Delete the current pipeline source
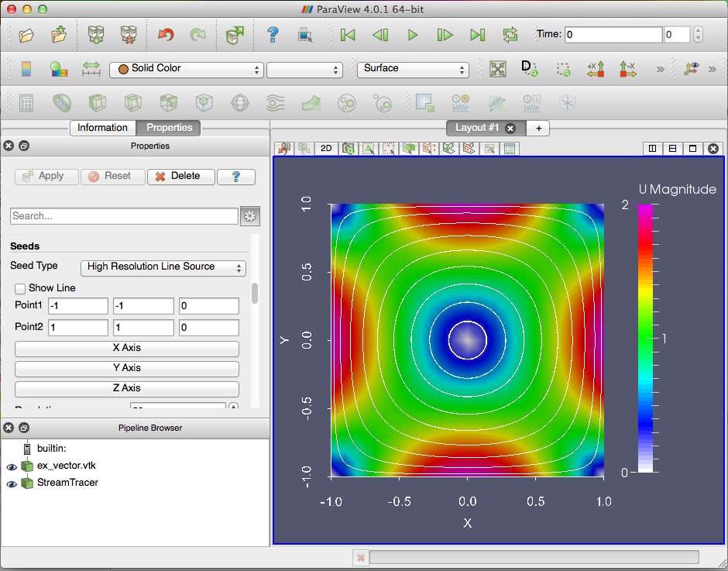This screenshot has width=728, height=571. point(180,177)
